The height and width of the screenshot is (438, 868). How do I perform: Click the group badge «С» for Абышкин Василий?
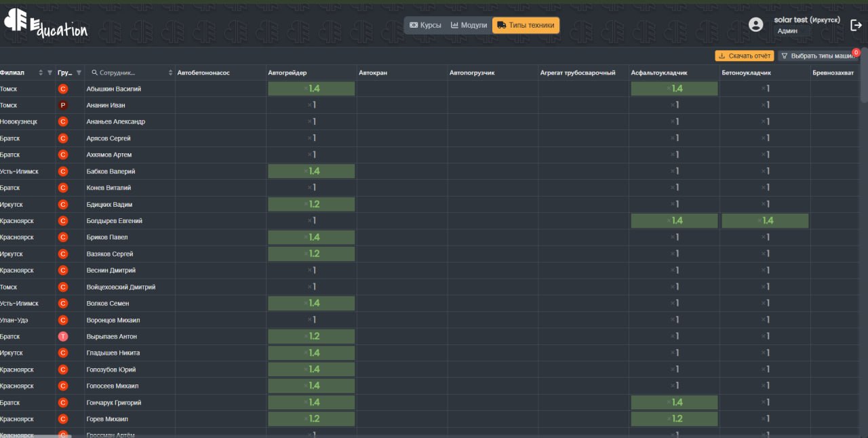(63, 89)
